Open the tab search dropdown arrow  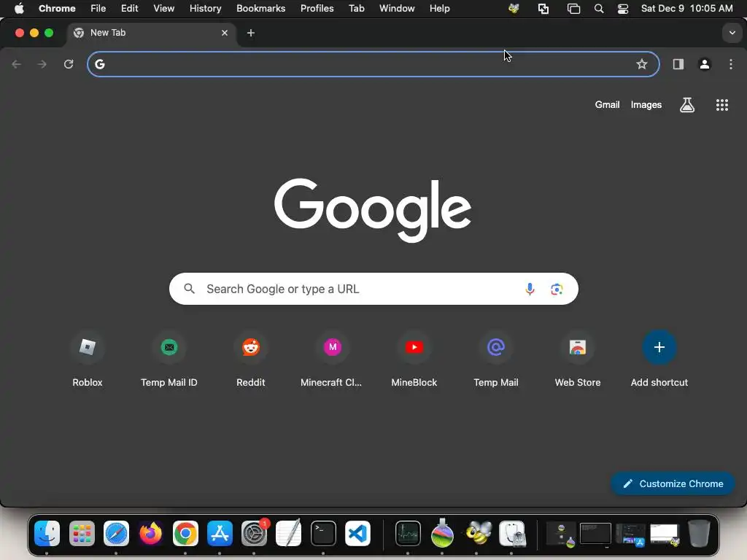(x=732, y=33)
